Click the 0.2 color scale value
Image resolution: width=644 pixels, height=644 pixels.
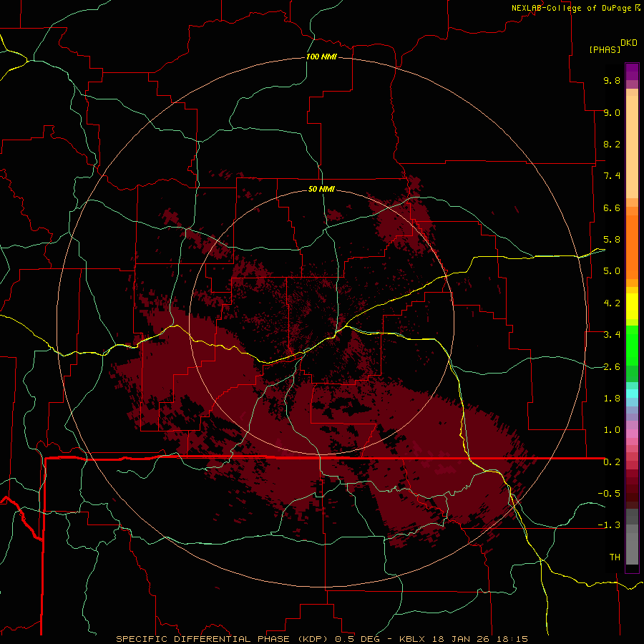(x=612, y=462)
